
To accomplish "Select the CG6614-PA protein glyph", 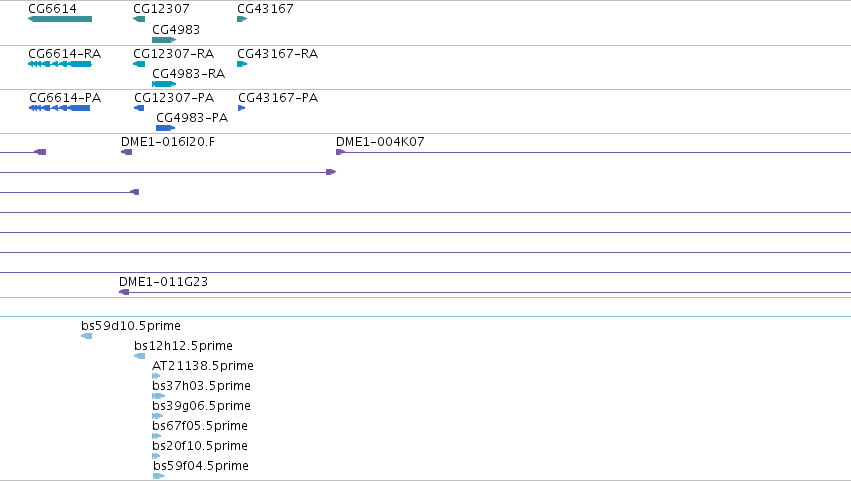I will point(59,108).
